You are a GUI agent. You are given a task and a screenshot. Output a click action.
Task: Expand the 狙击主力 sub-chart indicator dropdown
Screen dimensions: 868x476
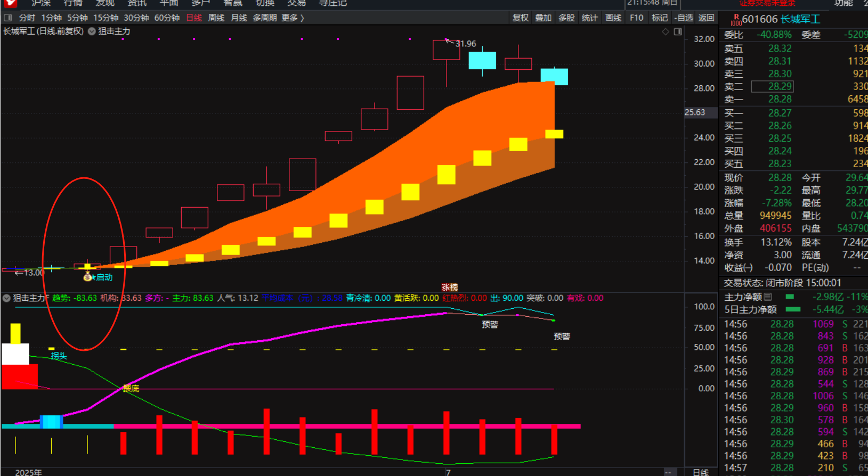click(6, 298)
